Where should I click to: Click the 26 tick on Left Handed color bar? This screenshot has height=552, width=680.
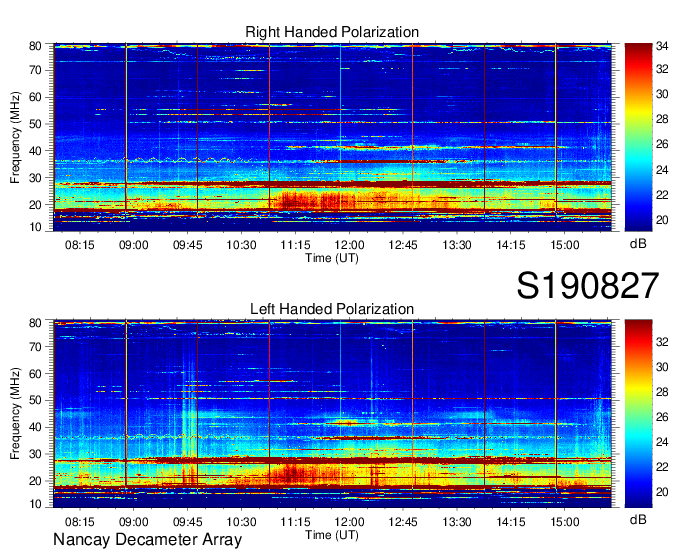tap(662, 417)
